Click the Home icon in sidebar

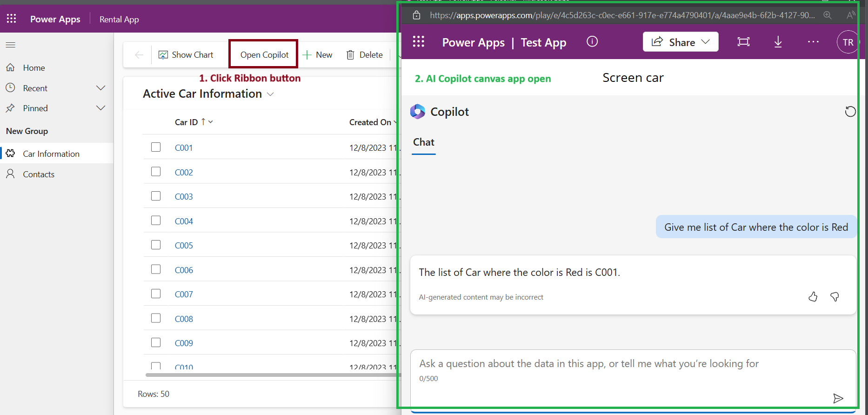point(10,67)
